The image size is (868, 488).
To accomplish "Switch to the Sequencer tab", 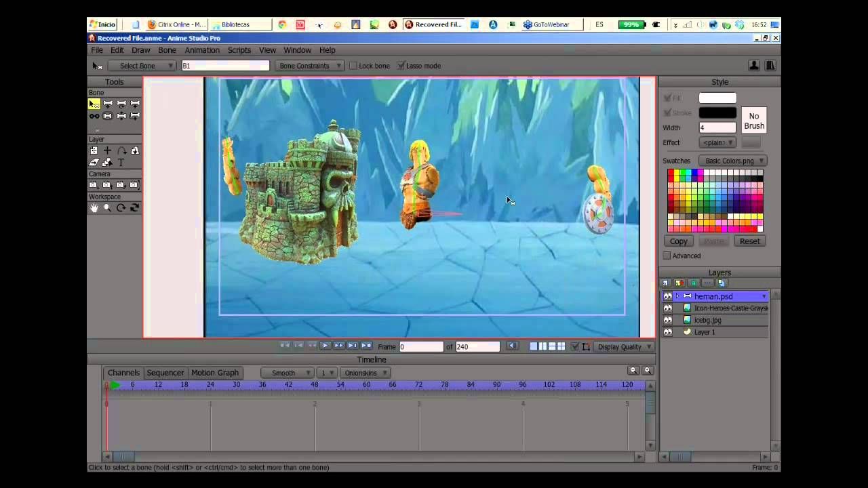I will click(165, 373).
